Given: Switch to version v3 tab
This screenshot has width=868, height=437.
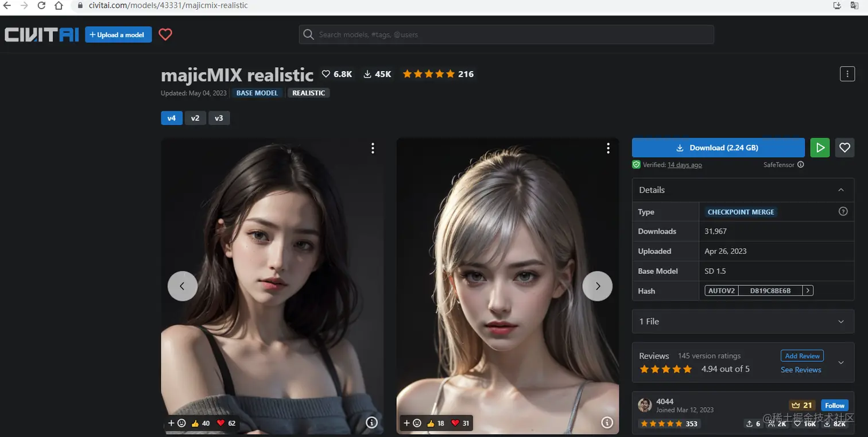Looking at the screenshot, I should click(219, 118).
